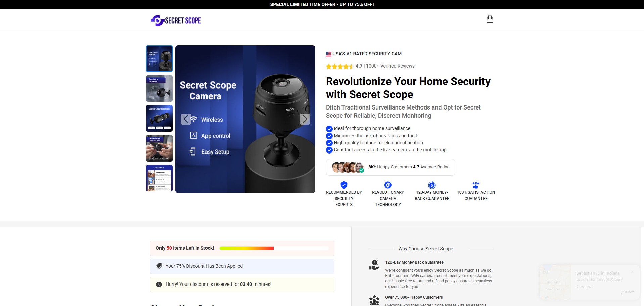644x306 pixels.
Task: Open the shopping bag cart icon
Action: pos(490,19)
